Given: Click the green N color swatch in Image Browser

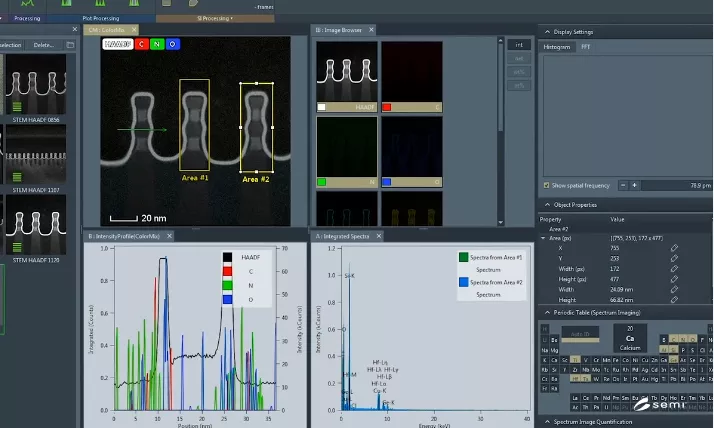Looking at the screenshot, I should [321, 182].
